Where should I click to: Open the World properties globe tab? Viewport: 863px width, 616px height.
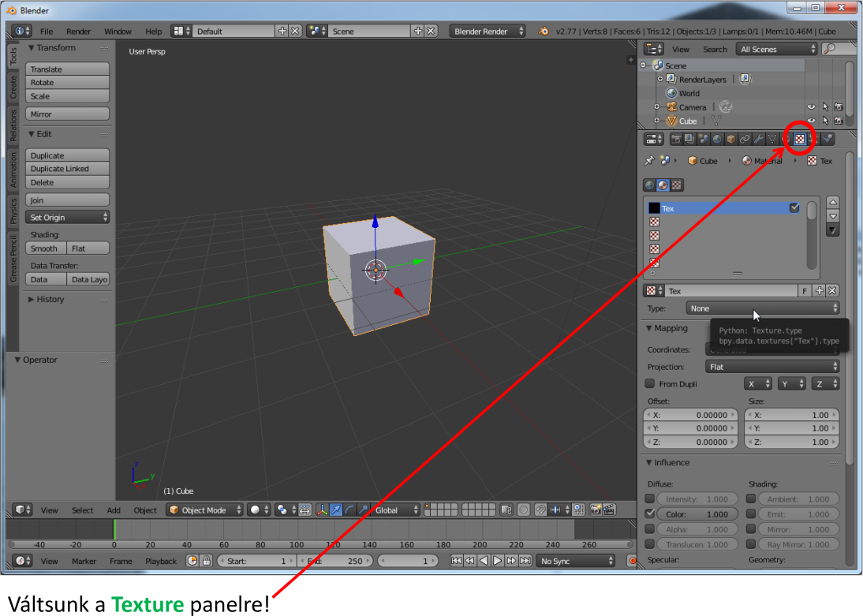pos(716,140)
